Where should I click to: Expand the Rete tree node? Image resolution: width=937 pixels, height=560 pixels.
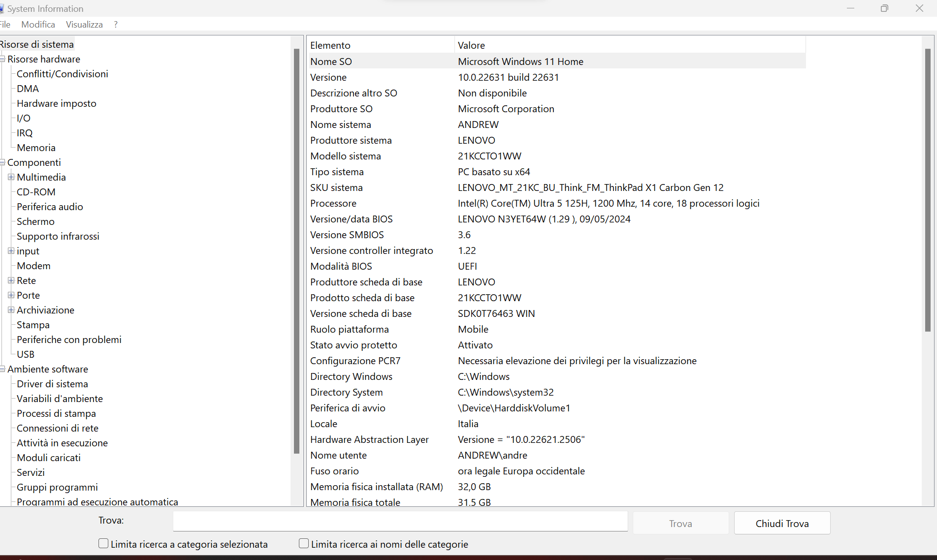coord(11,280)
